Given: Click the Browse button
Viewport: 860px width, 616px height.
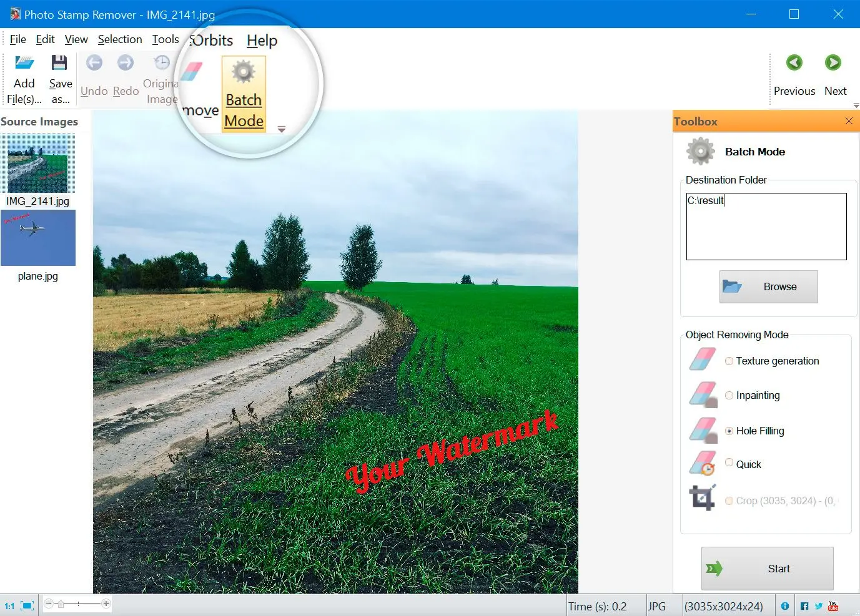Looking at the screenshot, I should point(768,286).
